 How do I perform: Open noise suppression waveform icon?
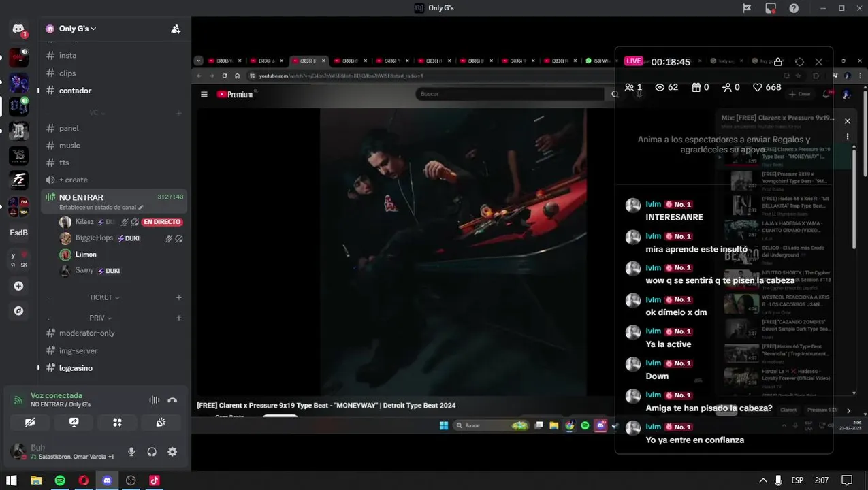155,400
